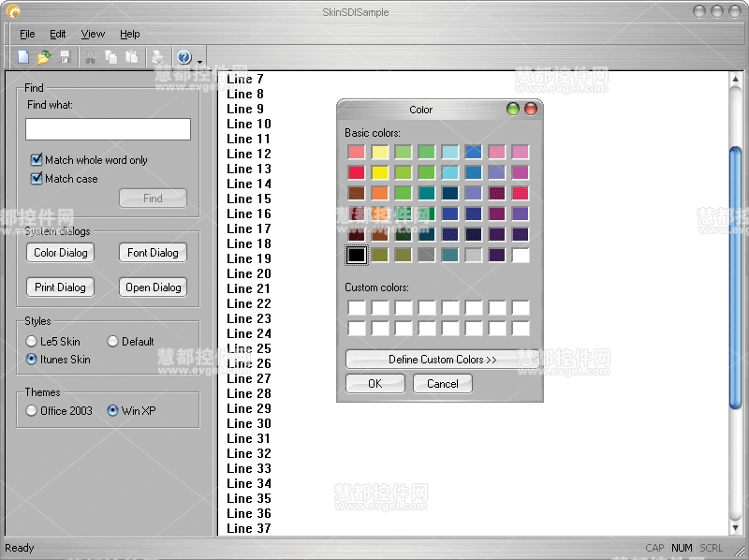Pick the orange swatch in third row
The width and height of the screenshot is (749, 560).
[x=380, y=193]
